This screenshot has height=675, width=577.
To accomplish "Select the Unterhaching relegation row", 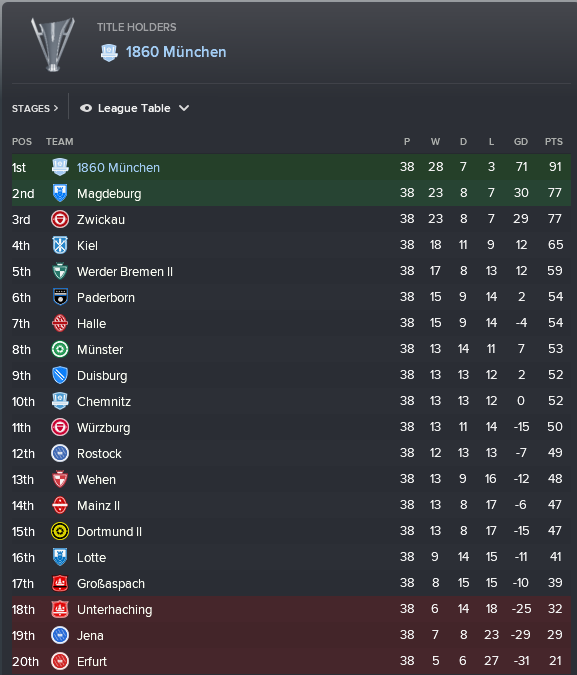I will pos(291,610).
